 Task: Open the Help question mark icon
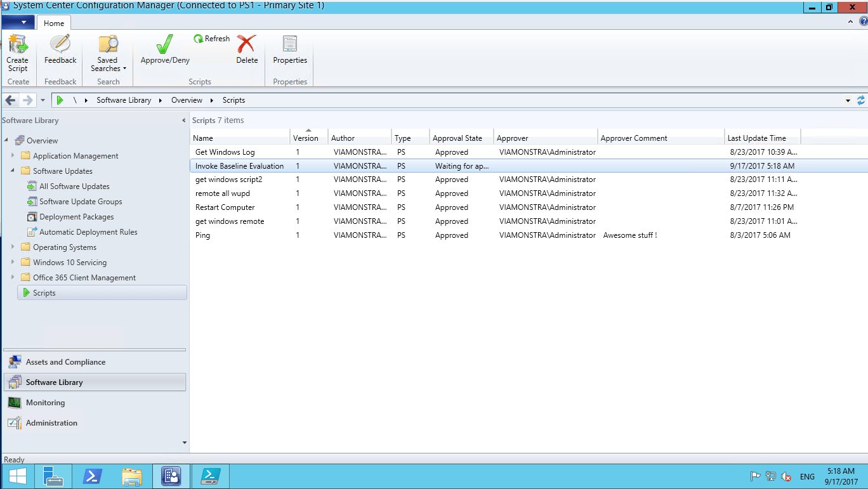863,22
